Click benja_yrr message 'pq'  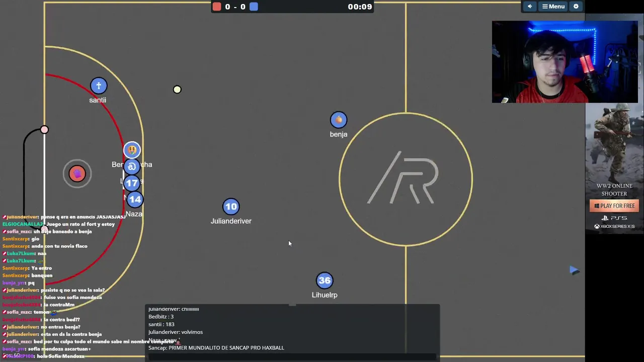(x=31, y=283)
